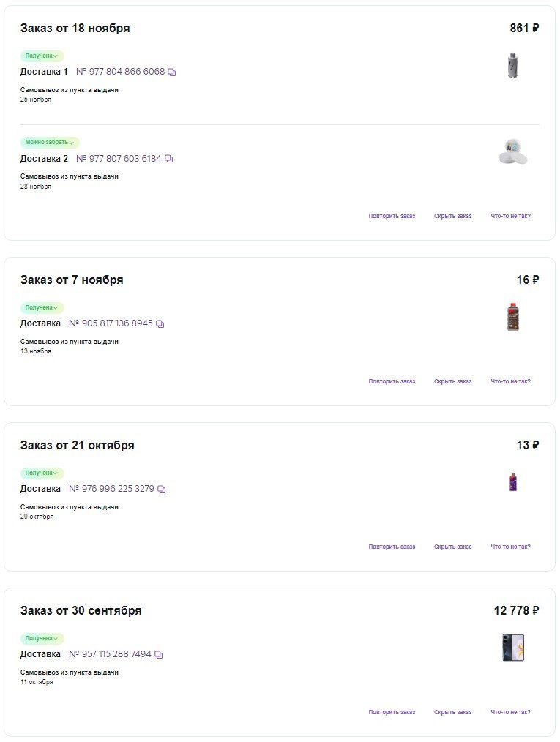
Task: Open 'Заказ от 30 сентября' heading
Action: [81, 611]
